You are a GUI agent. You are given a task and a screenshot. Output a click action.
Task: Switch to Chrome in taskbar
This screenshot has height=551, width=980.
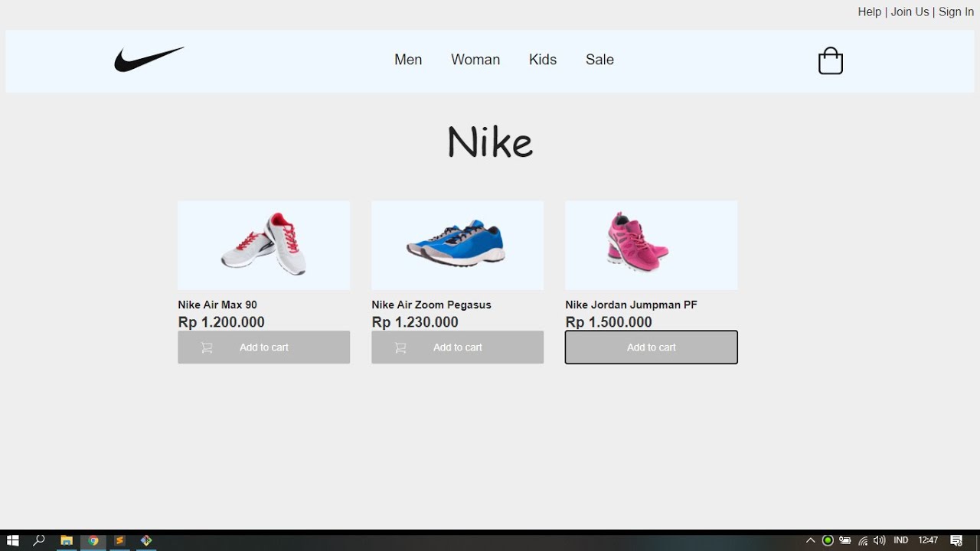click(x=93, y=540)
